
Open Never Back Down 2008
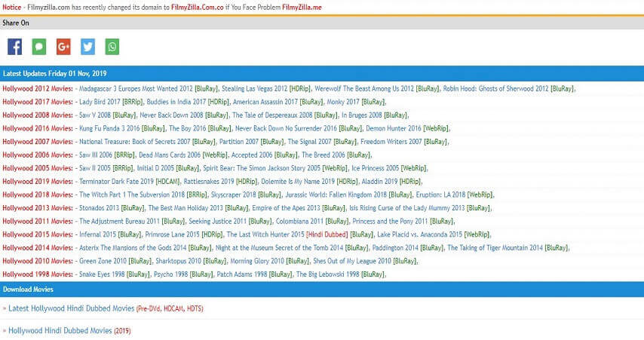183,115
